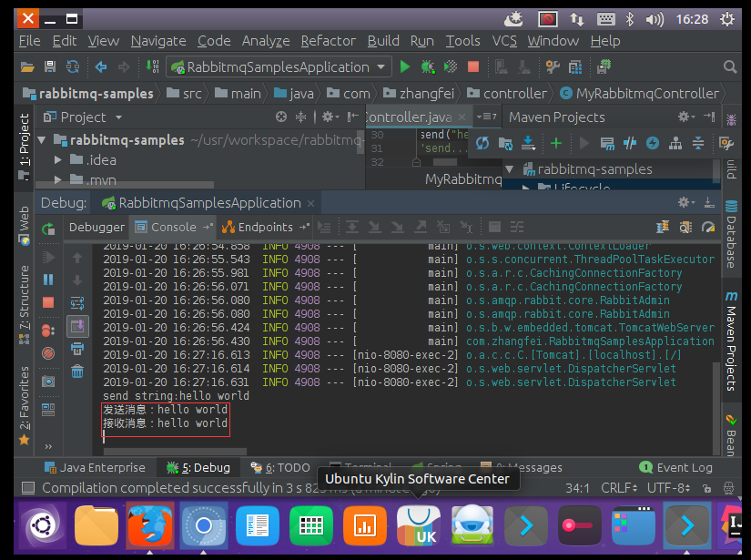Toggle soft-wrap in console toolbar

(77, 302)
